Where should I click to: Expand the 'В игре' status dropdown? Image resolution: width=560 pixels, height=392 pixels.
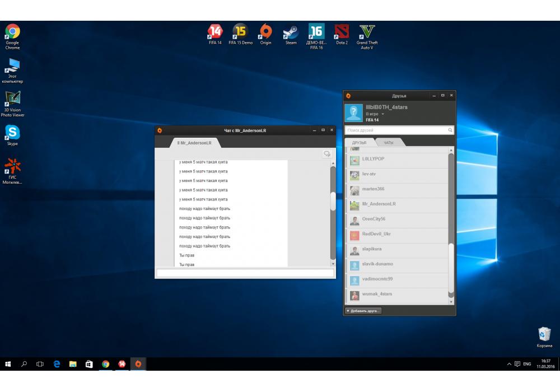coord(383,114)
